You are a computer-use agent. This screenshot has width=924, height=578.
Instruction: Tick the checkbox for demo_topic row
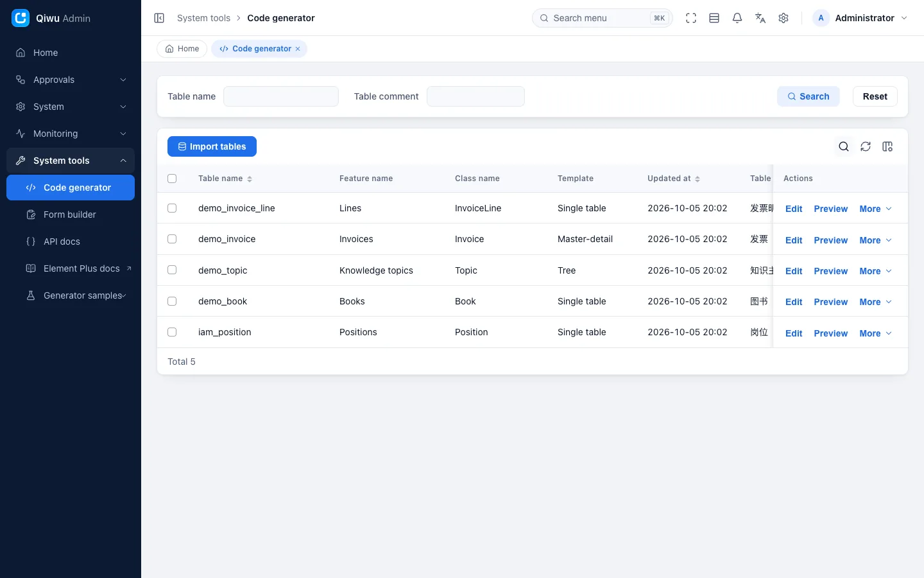[172, 270]
